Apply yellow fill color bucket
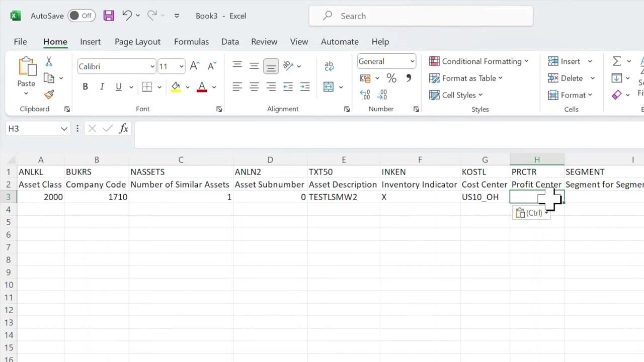Image resolution: width=644 pixels, height=362 pixels. point(176,87)
